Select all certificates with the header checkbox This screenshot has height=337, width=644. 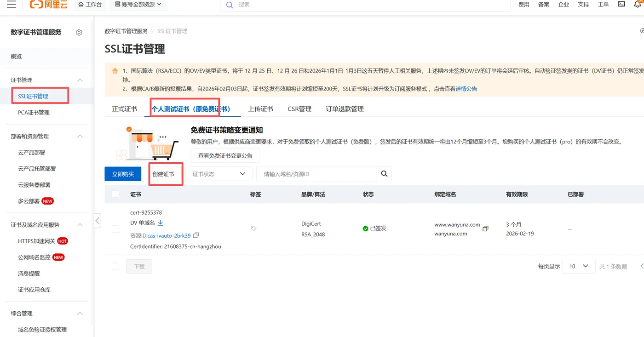[115, 194]
